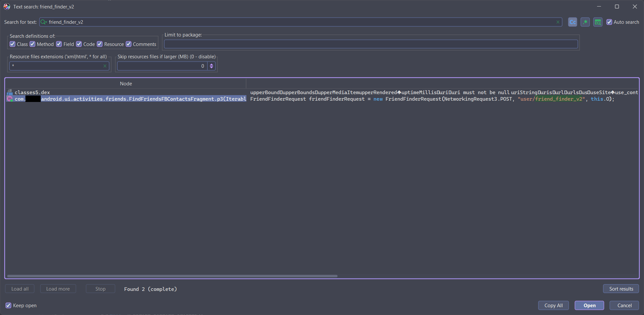Screen dimensions: 644x315
Task: Close the Text search window
Action: point(635,7)
